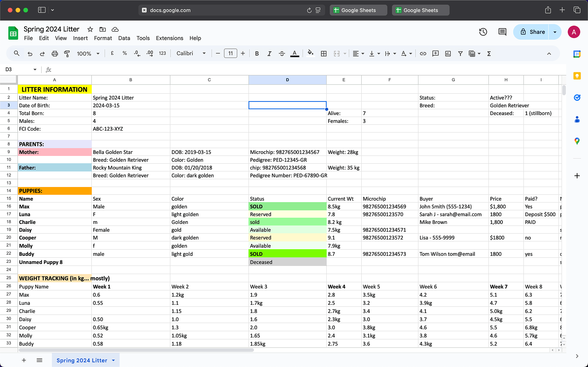Open the Create a filter tool

[460, 53]
